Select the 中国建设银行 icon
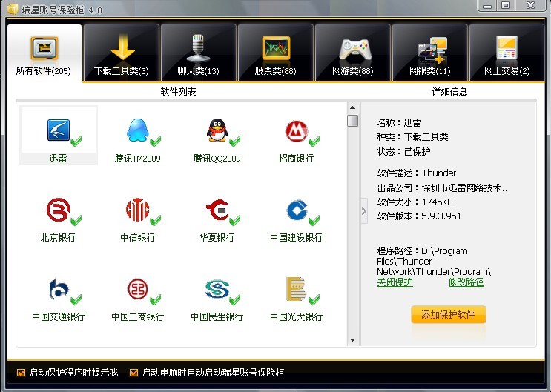 297,210
